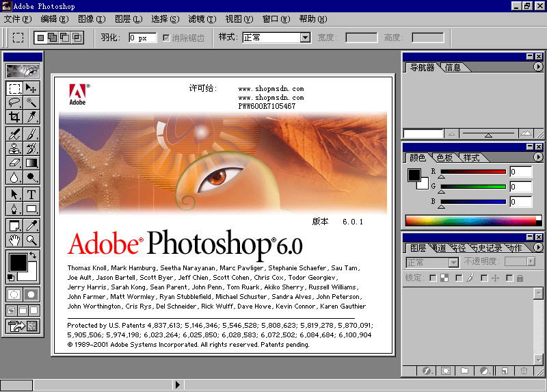
Task: Switch to Standard editing mode
Action: coord(14,294)
